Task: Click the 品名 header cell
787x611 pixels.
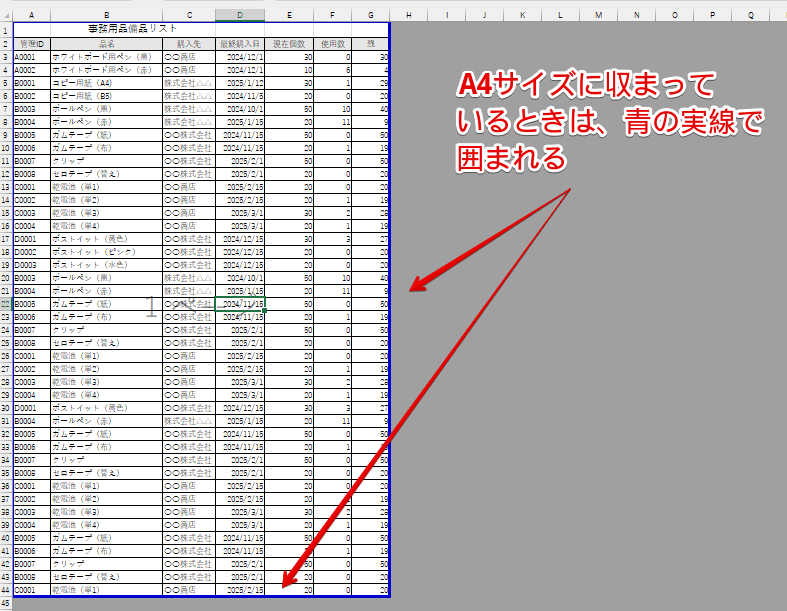Action: click(x=106, y=44)
